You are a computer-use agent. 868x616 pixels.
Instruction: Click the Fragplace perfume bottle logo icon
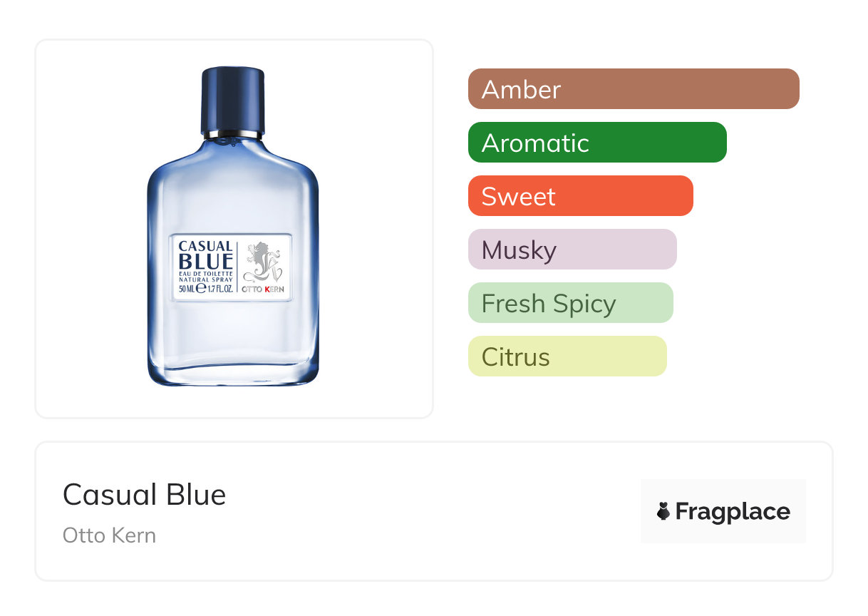[664, 511]
